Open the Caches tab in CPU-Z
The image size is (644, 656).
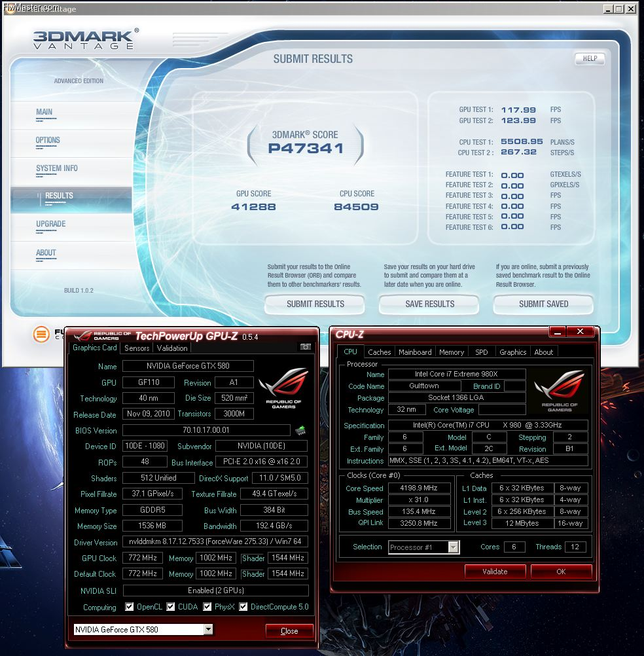380,352
